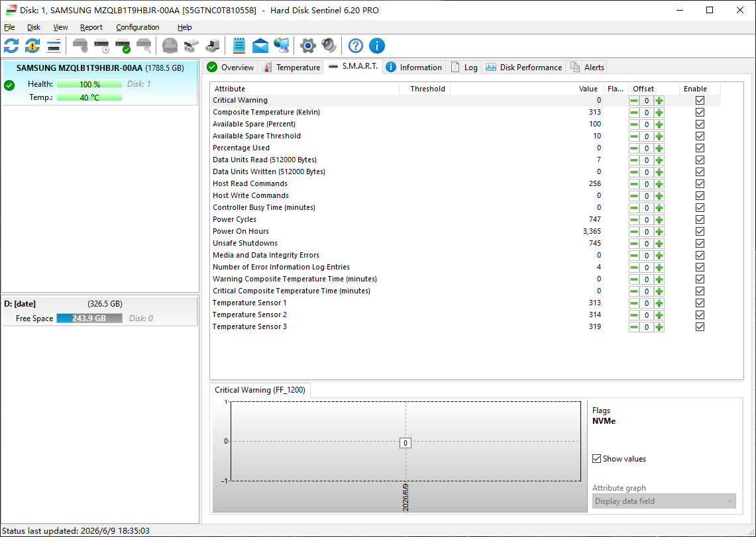Image resolution: width=756 pixels, height=537 pixels.
Task: Click the green health check icon beside SAMSUNG disk
Action: click(9, 85)
